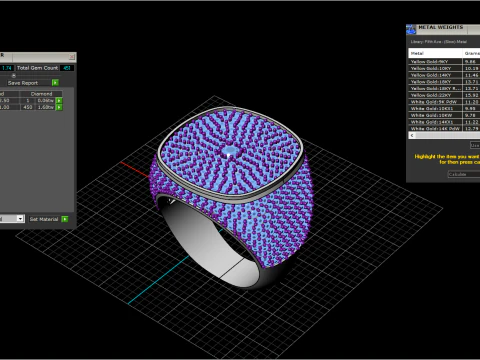This screenshot has width=480, height=360.
Task: Open the material dropdown beside Set Material
Action: [20, 219]
